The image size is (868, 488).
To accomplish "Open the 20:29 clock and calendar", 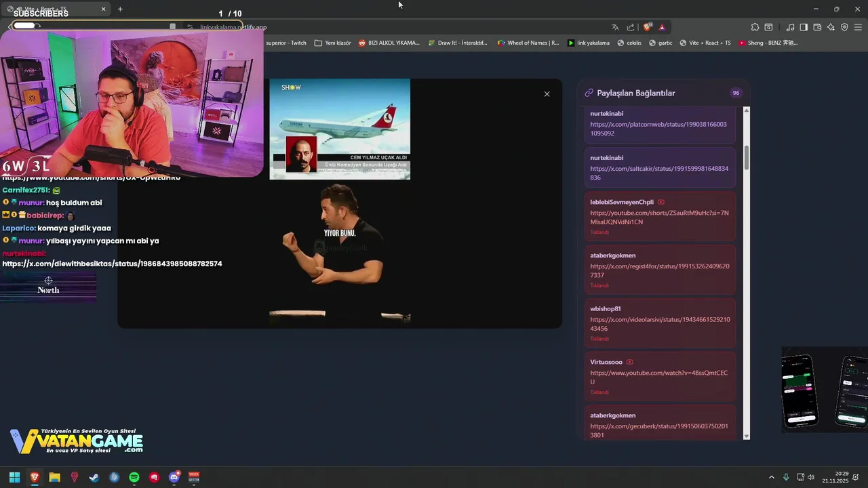I will (x=835, y=477).
